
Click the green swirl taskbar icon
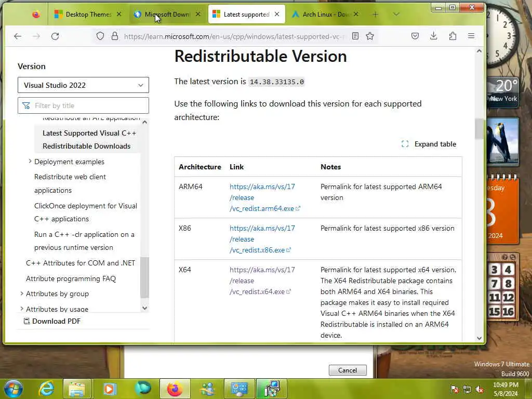click(142, 389)
